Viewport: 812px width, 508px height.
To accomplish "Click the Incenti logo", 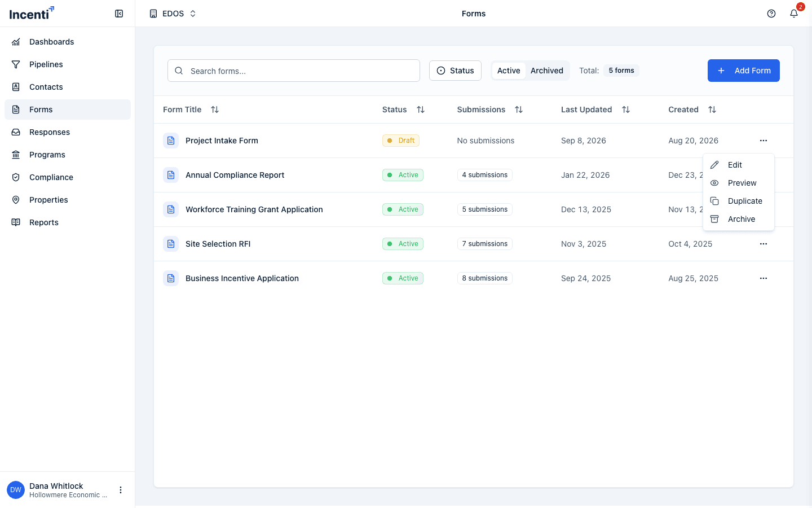I will (x=32, y=13).
